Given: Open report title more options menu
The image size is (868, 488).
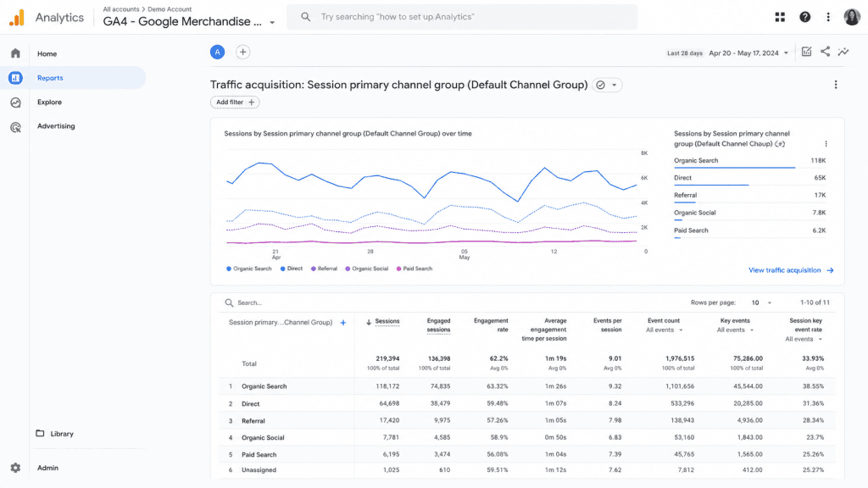Looking at the screenshot, I should [x=836, y=85].
